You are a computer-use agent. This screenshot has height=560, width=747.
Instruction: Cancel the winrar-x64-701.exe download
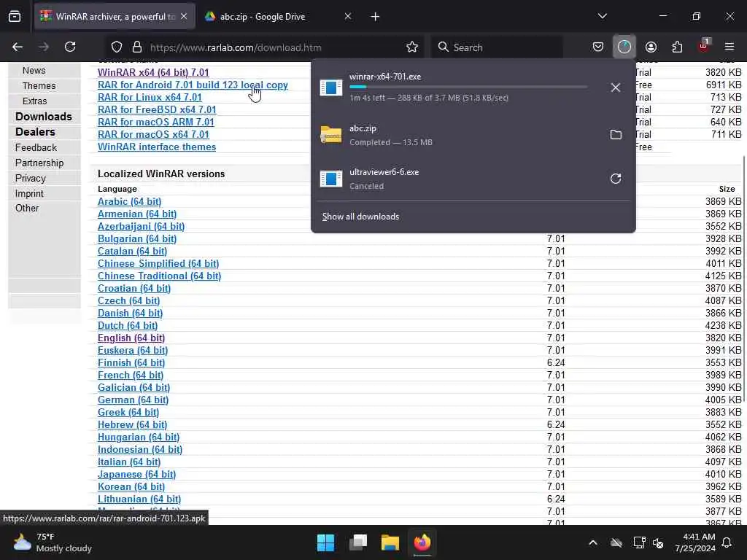[616, 87]
